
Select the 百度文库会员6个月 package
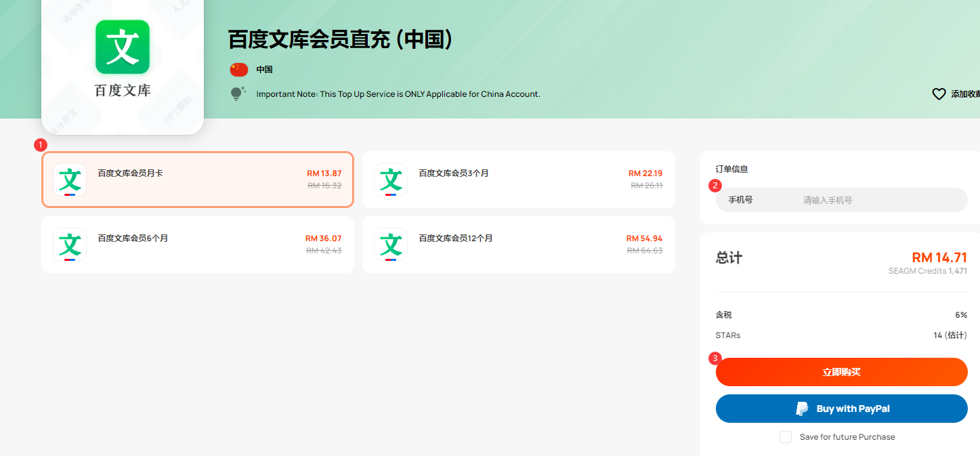coord(198,245)
